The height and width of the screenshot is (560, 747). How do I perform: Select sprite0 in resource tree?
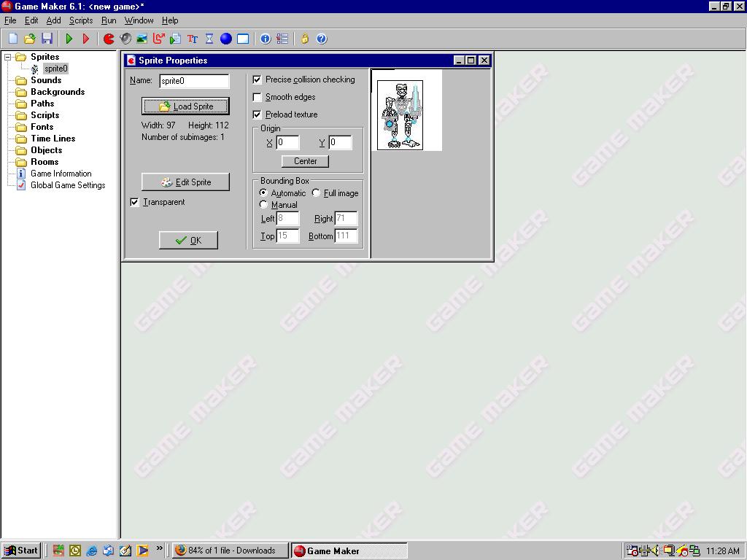pyautogui.click(x=55, y=69)
